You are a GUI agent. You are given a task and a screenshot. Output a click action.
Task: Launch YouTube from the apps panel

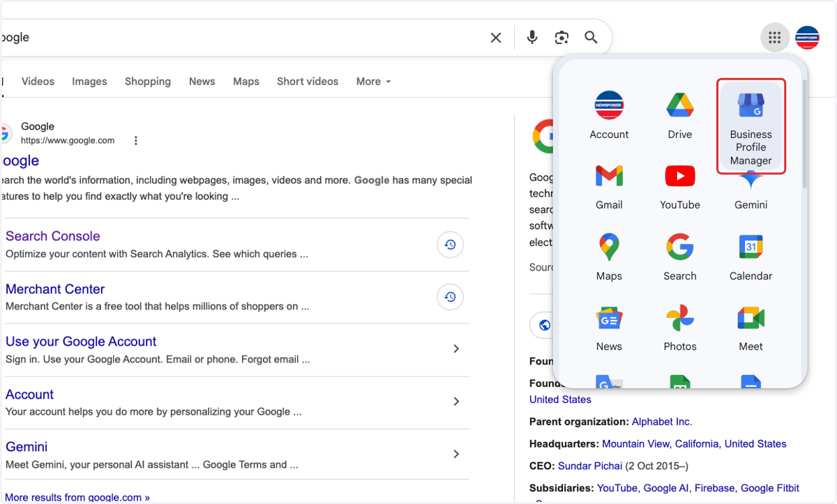tap(680, 187)
